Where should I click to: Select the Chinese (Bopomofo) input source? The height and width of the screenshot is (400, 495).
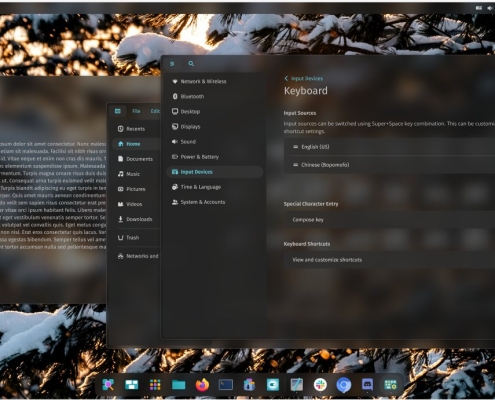coord(389,165)
